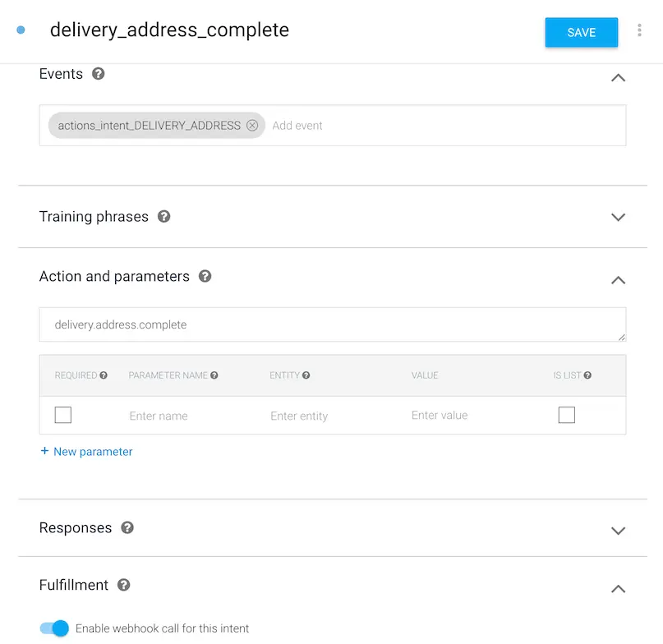The height and width of the screenshot is (644, 663).
Task: Open help icon next to Training phrases
Action: (164, 217)
